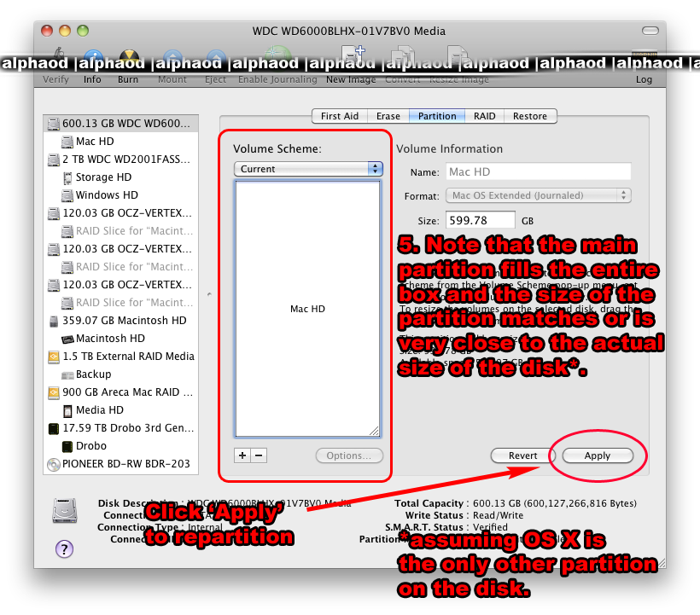Select the Storage HD volume icon
Viewport: 700px width, 615px height.
pos(67,177)
